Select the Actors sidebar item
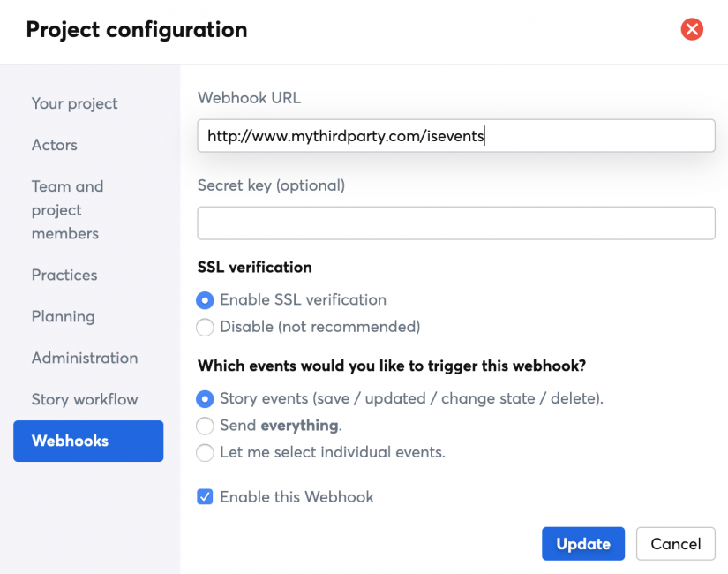728x574 pixels. point(54,145)
